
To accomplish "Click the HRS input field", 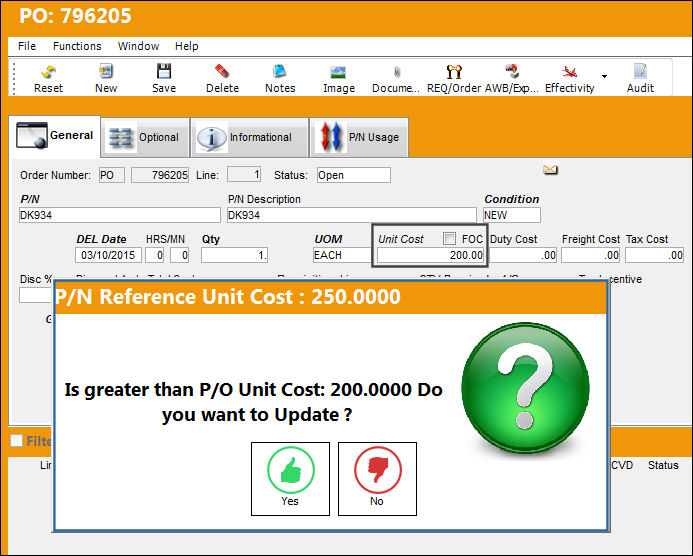I will click(x=155, y=255).
